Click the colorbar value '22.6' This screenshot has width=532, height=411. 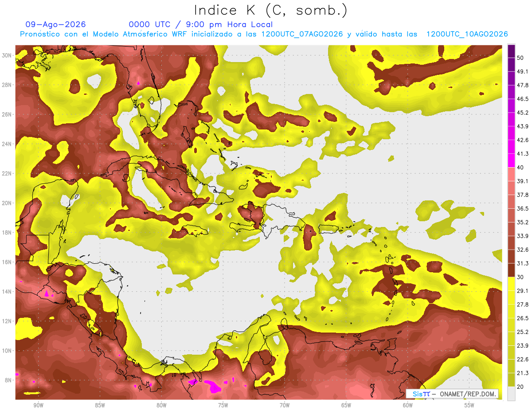click(523, 359)
